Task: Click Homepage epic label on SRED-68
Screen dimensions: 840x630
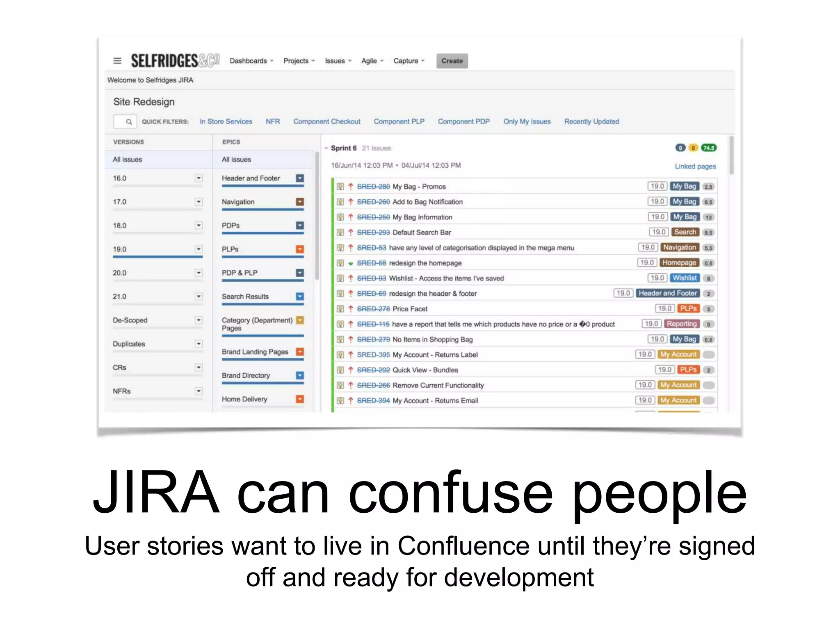Action: pyautogui.click(x=679, y=262)
